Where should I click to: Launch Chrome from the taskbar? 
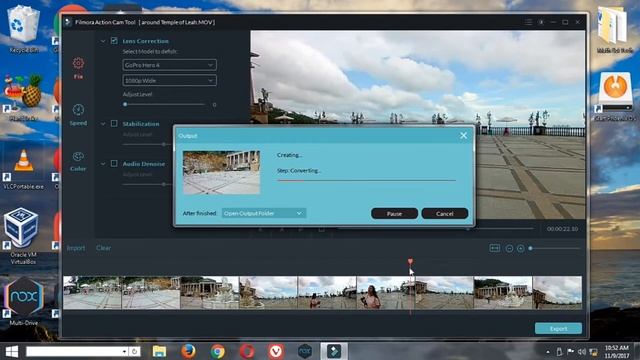[218, 351]
